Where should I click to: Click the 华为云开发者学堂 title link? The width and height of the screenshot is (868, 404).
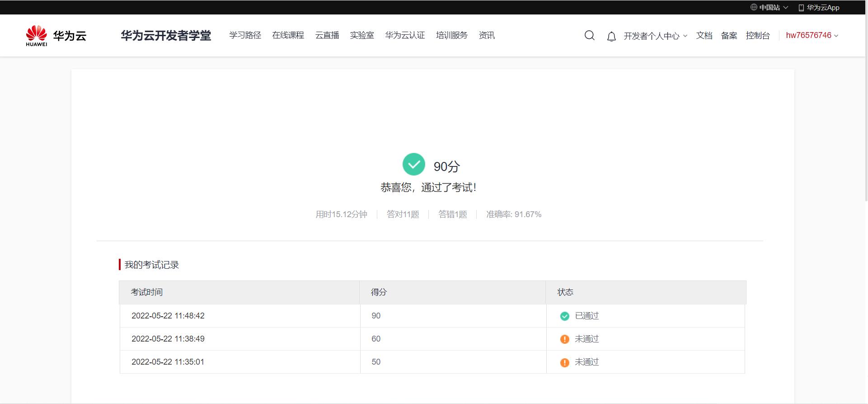tap(166, 36)
